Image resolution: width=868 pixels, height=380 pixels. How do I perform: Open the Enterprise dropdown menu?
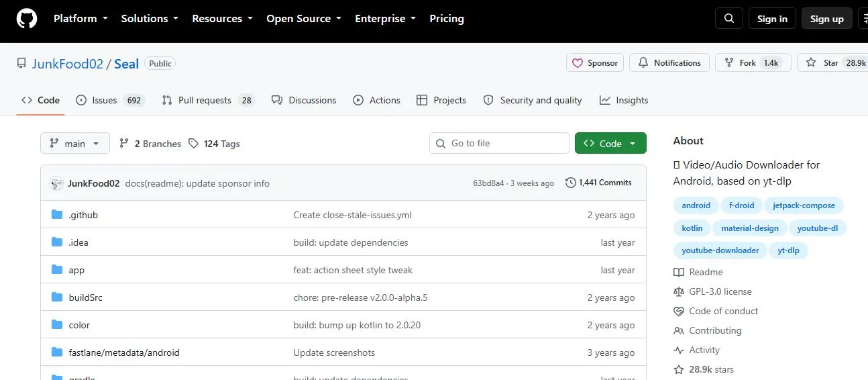click(386, 19)
